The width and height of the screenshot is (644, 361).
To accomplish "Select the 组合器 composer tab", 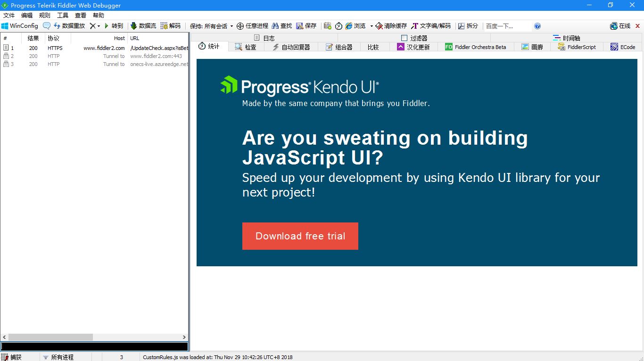I will tap(339, 47).
